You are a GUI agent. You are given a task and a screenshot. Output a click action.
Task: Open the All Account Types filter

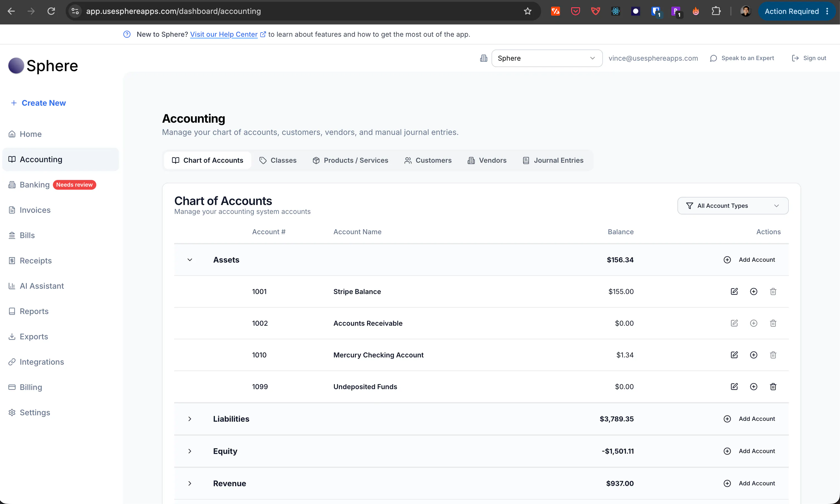(x=733, y=206)
